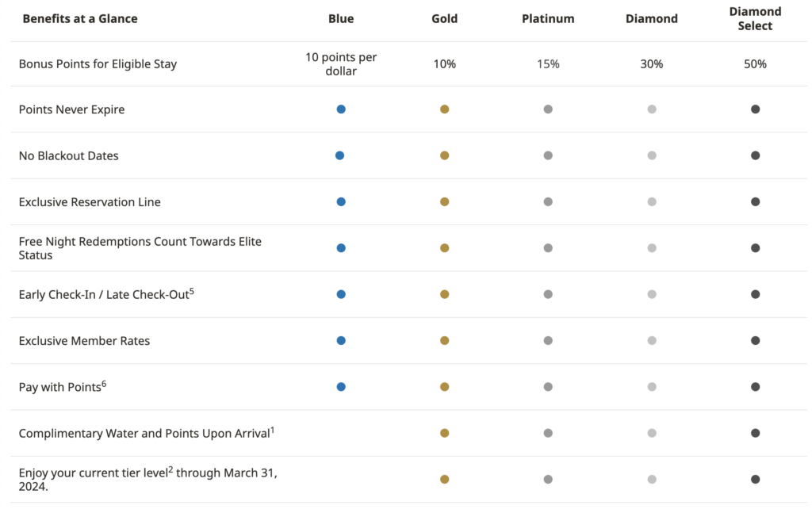Open footnote 6 beside Pay with Points
The width and height of the screenshot is (812, 513).
104,383
